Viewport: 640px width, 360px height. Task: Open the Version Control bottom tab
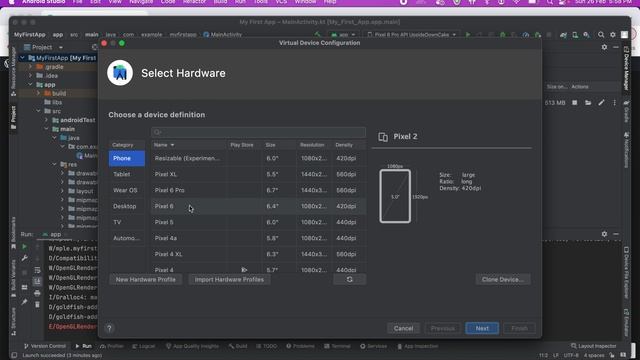pyautogui.click(x=44, y=346)
